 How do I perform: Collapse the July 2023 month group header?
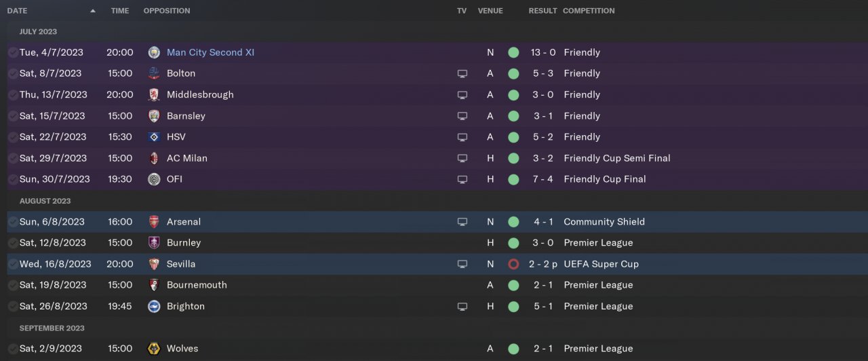pyautogui.click(x=38, y=32)
